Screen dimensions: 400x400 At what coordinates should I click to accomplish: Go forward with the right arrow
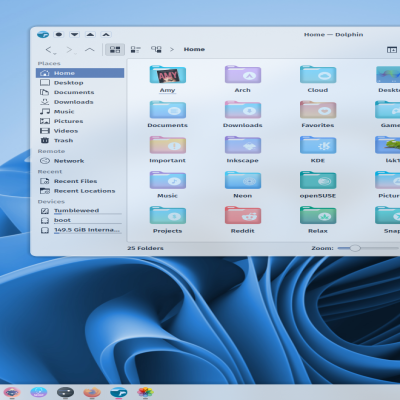coord(69,50)
